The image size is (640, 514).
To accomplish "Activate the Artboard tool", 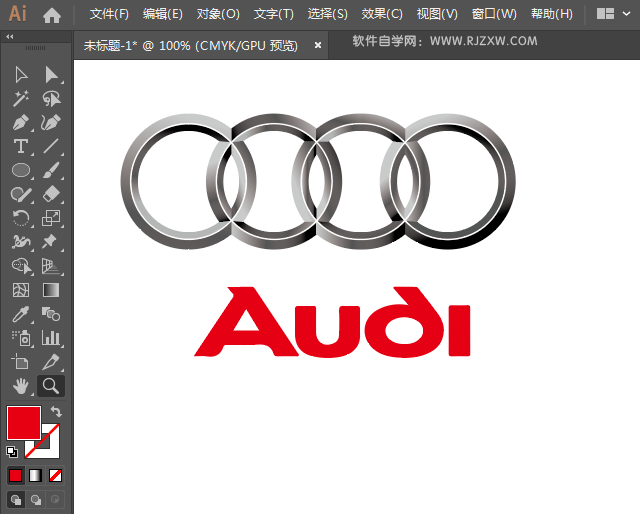I will pyautogui.click(x=20, y=361).
